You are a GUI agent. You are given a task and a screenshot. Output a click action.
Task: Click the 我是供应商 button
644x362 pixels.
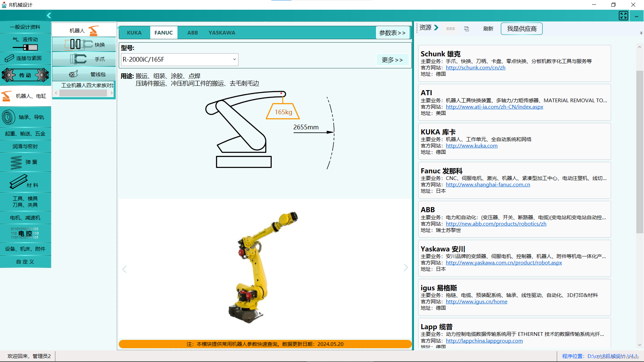[521, 29]
